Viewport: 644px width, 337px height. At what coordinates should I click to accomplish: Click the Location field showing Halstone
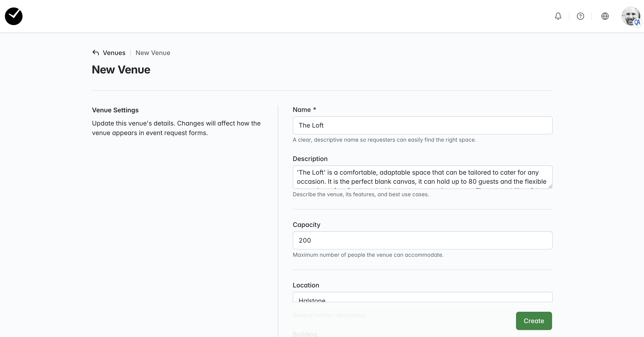(423, 297)
